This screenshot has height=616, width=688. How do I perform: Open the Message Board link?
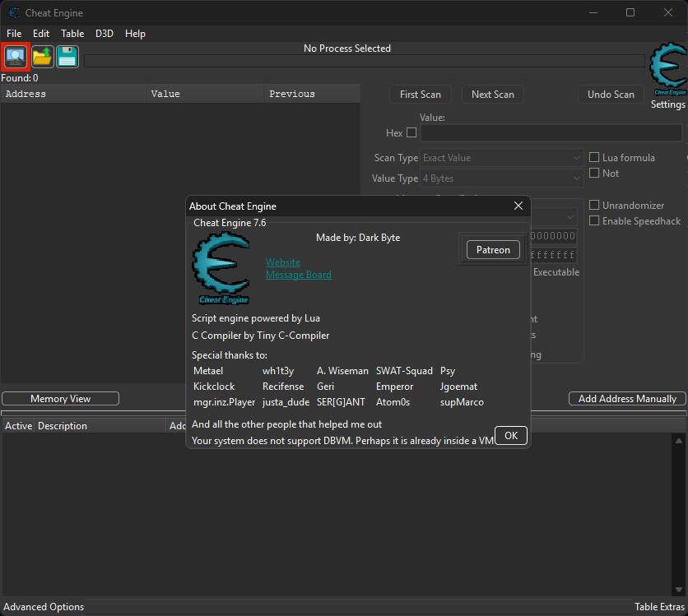[299, 275]
